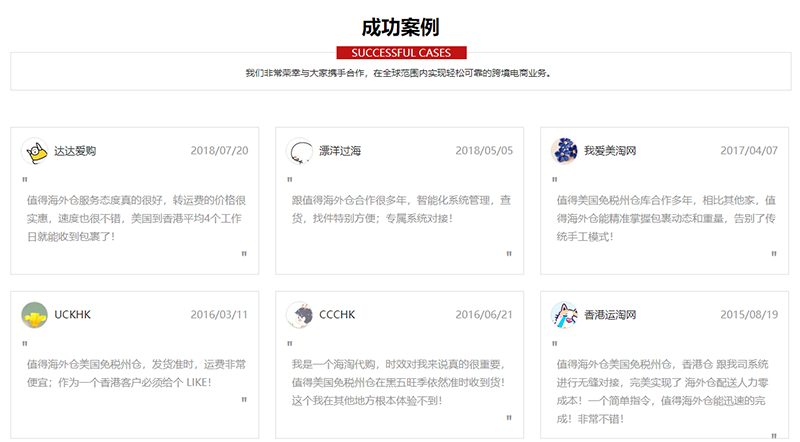Click the CCCHK profile avatar
Image resolution: width=800 pixels, height=442 pixels.
click(x=300, y=315)
